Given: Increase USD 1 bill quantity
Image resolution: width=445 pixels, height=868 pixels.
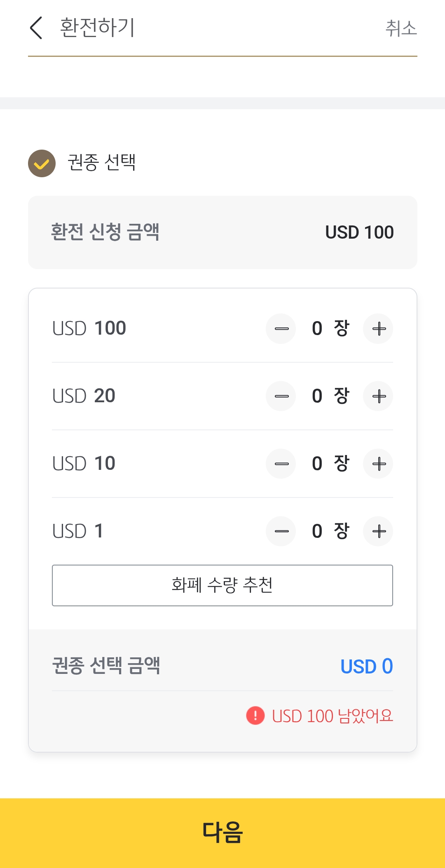Looking at the screenshot, I should pyautogui.click(x=378, y=531).
